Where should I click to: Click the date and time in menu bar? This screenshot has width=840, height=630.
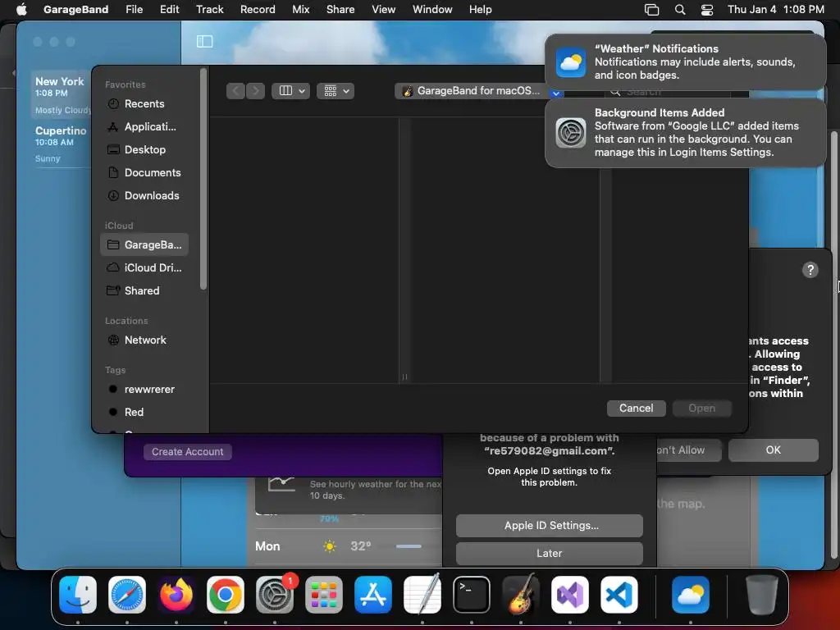[x=776, y=9]
